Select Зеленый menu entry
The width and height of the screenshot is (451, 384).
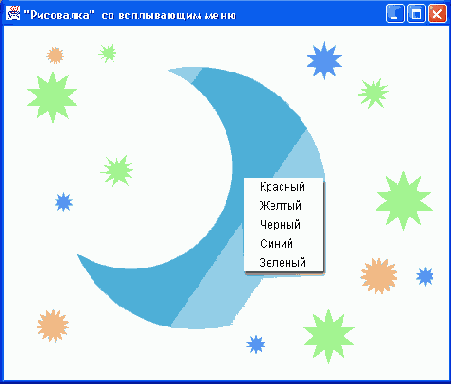coord(283,263)
